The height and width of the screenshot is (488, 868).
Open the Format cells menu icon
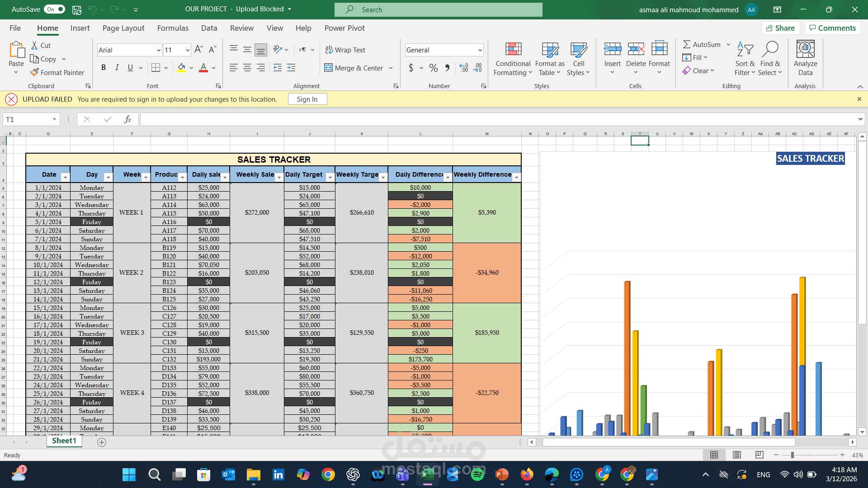[660, 49]
